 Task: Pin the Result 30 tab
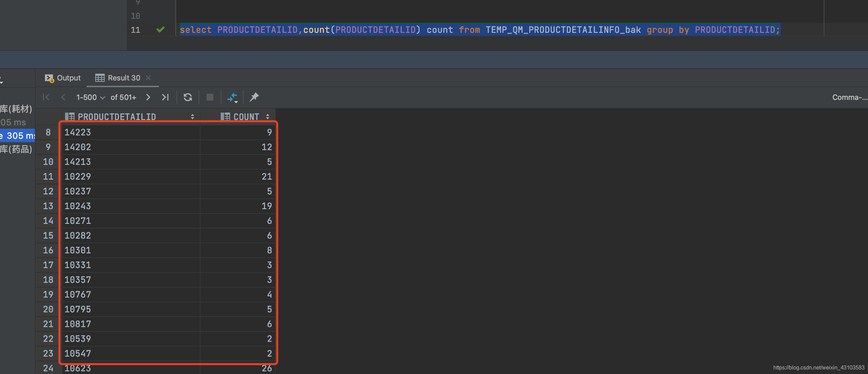254,97
